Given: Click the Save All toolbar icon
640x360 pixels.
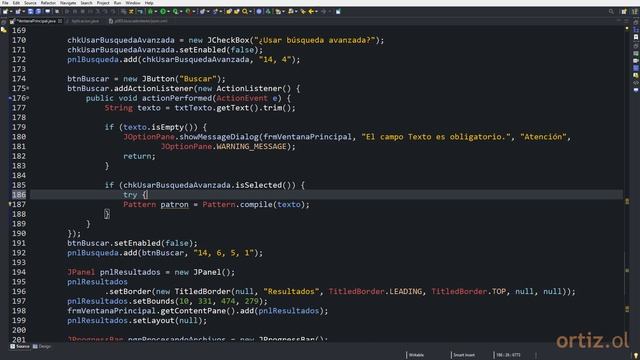Looking at the screenshot, I should click(x=38, y=11).
